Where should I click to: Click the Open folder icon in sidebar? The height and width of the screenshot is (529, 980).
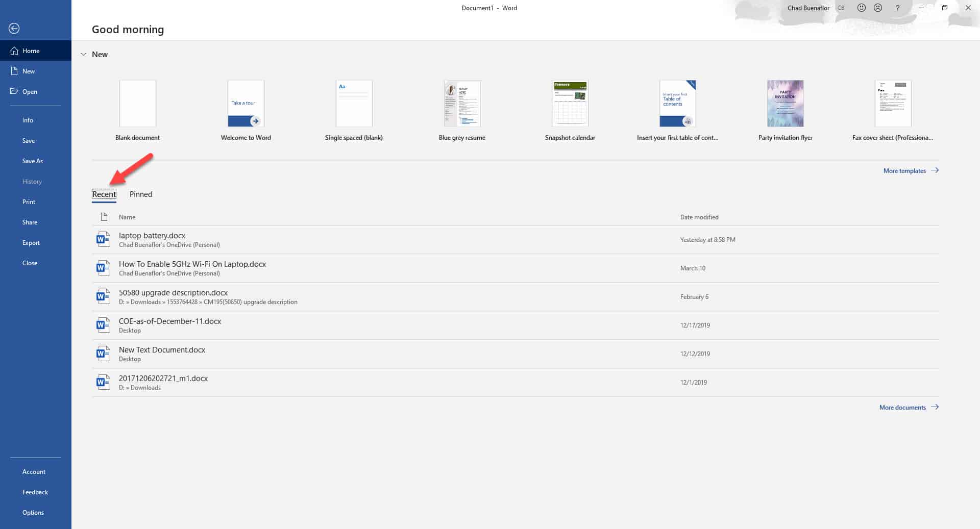coord(14,91)
